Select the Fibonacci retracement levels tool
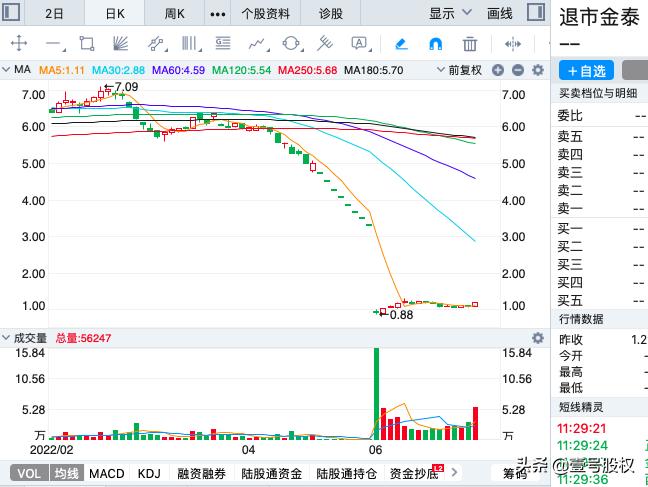 [223, 43]
